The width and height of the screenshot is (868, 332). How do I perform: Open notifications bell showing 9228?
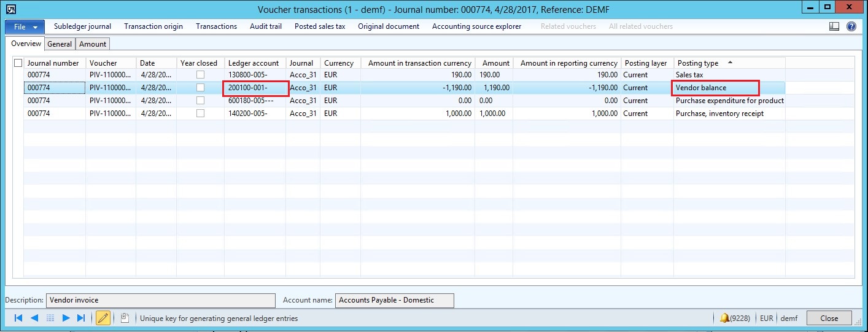pyautogui.click(x=724, y=318)
